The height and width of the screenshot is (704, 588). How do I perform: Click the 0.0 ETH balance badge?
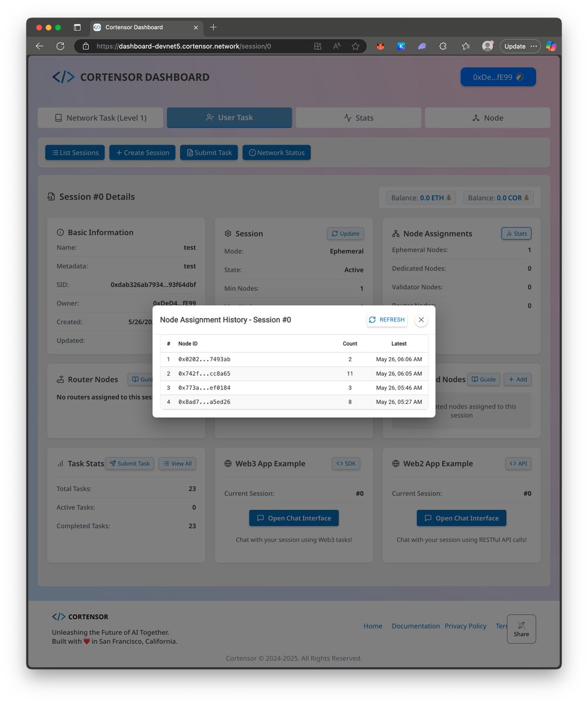point(421,198)
